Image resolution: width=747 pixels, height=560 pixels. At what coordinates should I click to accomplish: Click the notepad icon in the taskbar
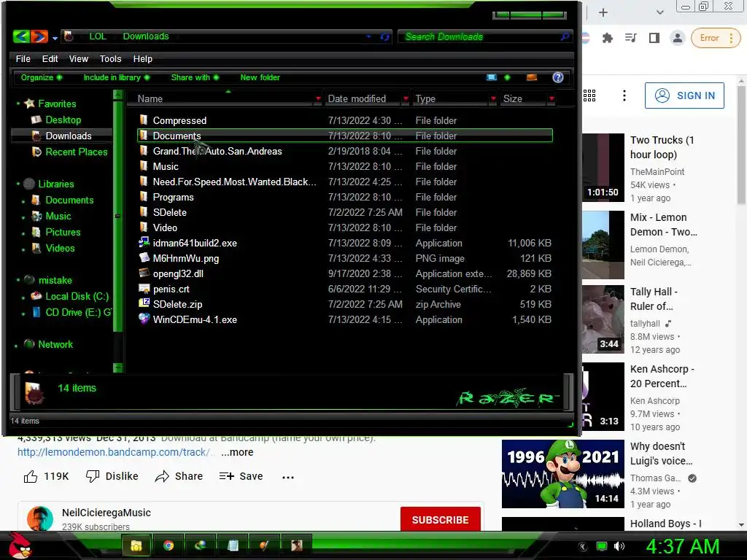(233, 545)
